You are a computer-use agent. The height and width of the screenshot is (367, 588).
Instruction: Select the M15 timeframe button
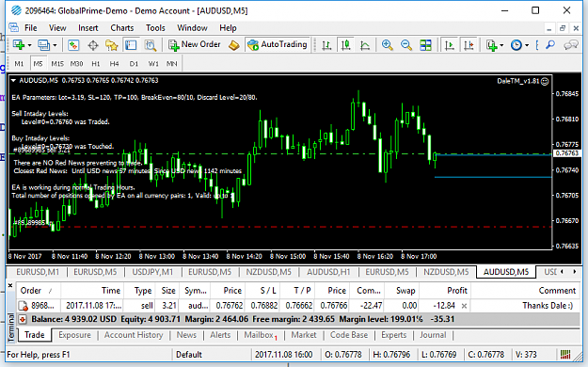tap(57, 64)
